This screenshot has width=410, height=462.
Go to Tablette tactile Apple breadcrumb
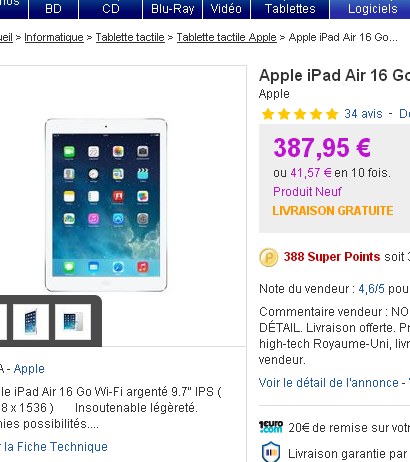(227, 37)
